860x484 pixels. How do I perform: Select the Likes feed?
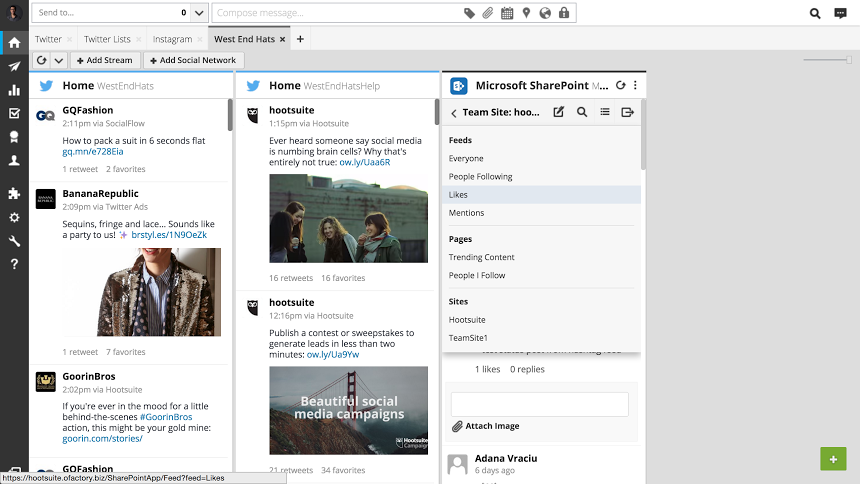(x=541, y=195)
